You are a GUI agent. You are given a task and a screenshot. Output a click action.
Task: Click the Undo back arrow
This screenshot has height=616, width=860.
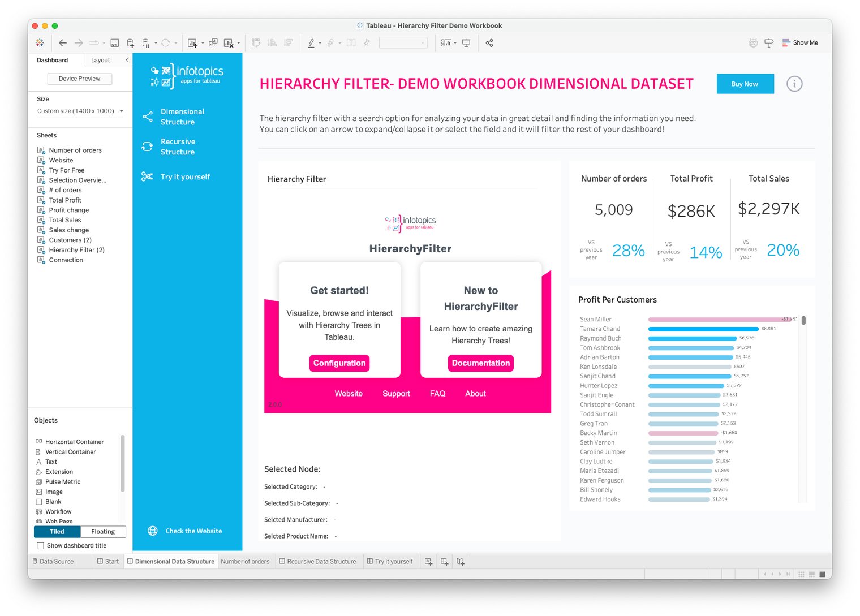tap(63, 43)
